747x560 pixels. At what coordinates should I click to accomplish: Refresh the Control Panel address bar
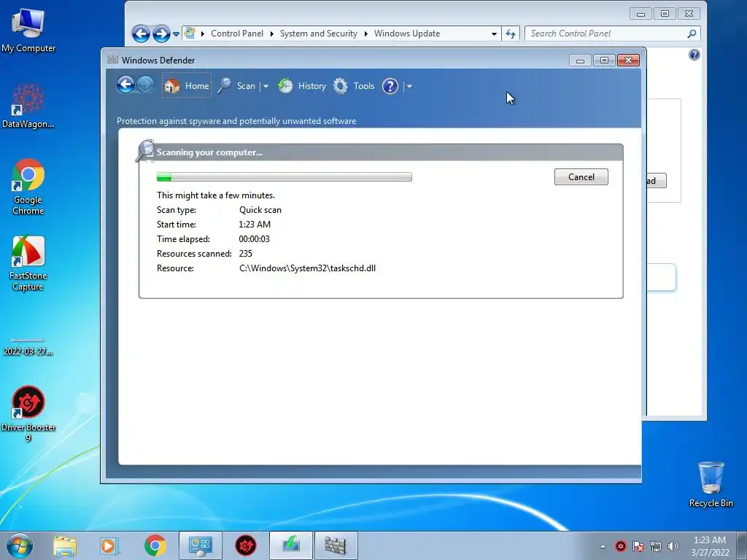(511, 34)
